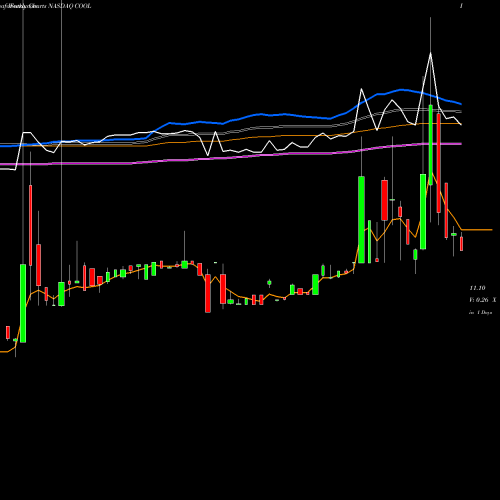
Task: Click the 'in 1 Days' period label
Action: coord(481,313)
